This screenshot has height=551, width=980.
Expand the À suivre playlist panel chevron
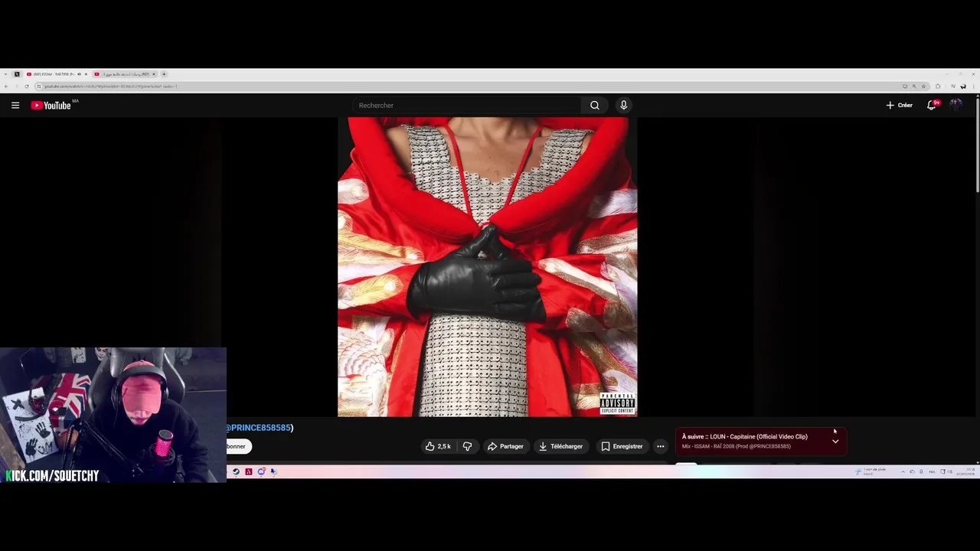click(x=835, y=442)
